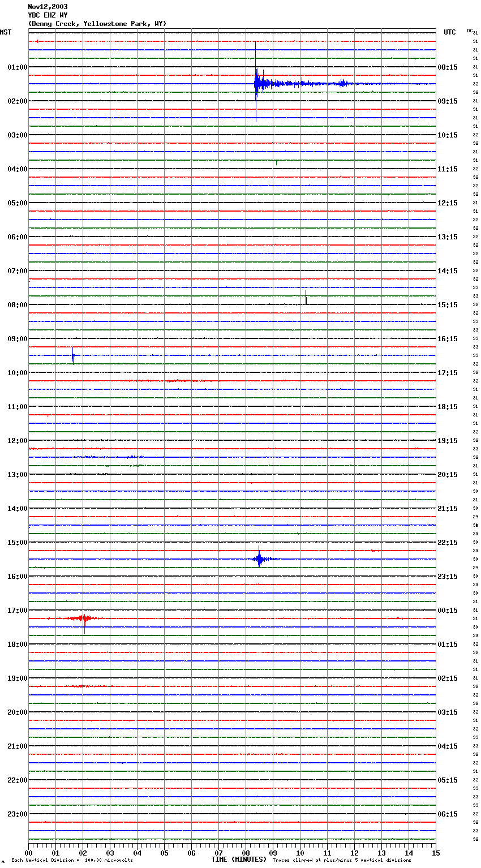Click the Each Vertical Division 100.00 microvolts note

click(x=72, y=860)
